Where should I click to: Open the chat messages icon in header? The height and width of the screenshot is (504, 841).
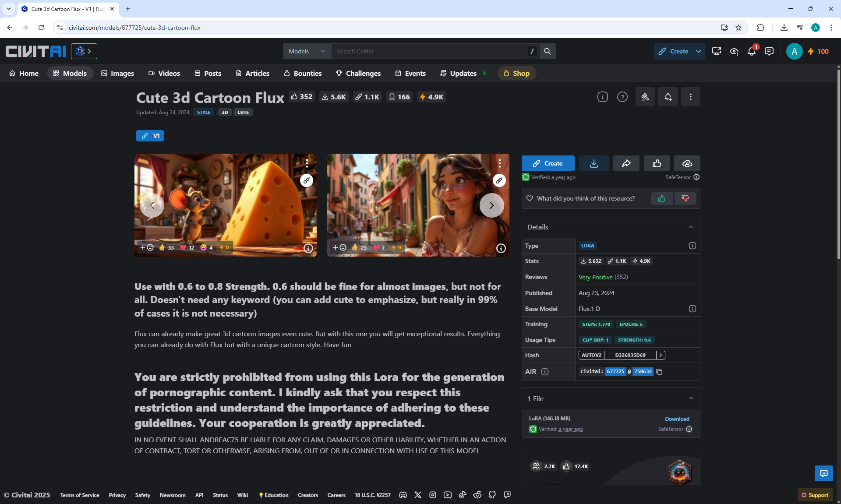pyautogui.click(x=769, y=52)
